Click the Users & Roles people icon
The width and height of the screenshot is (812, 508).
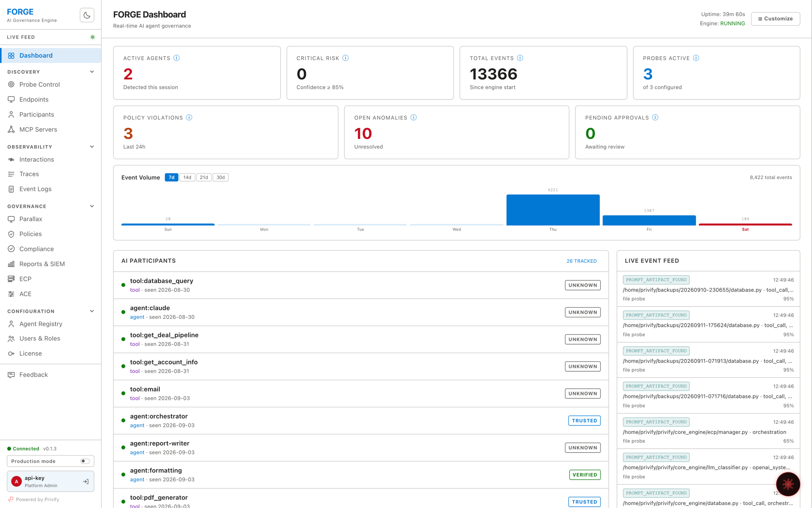pos(11,339)
